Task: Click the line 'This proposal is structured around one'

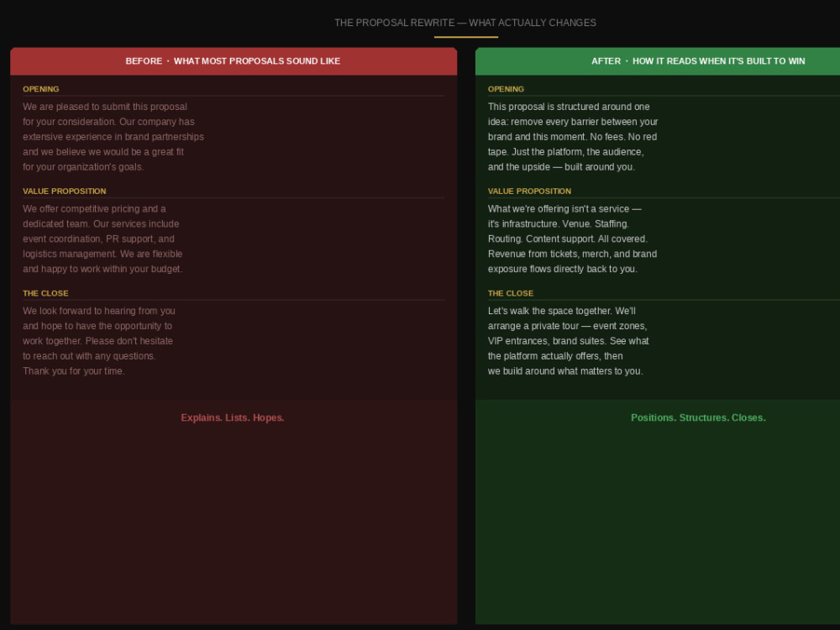Action: [569, 107]
